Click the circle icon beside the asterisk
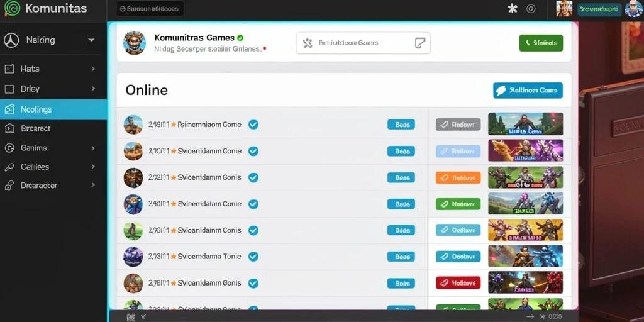The image size is (644, 322). [531, 9]
